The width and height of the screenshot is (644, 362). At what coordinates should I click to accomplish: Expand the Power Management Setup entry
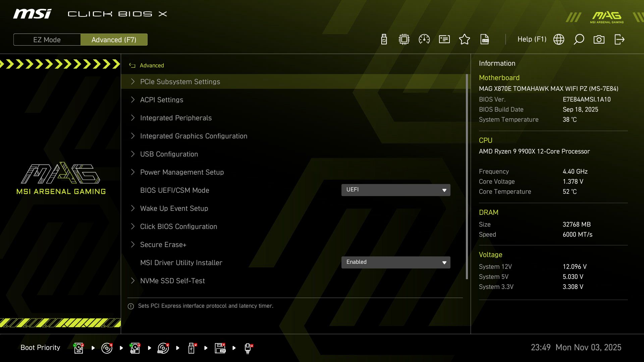182,172
